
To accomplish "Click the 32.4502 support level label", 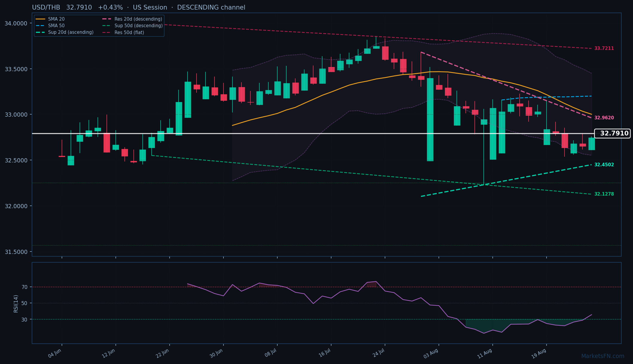I will pyautogui.click(x=604, y=165).
